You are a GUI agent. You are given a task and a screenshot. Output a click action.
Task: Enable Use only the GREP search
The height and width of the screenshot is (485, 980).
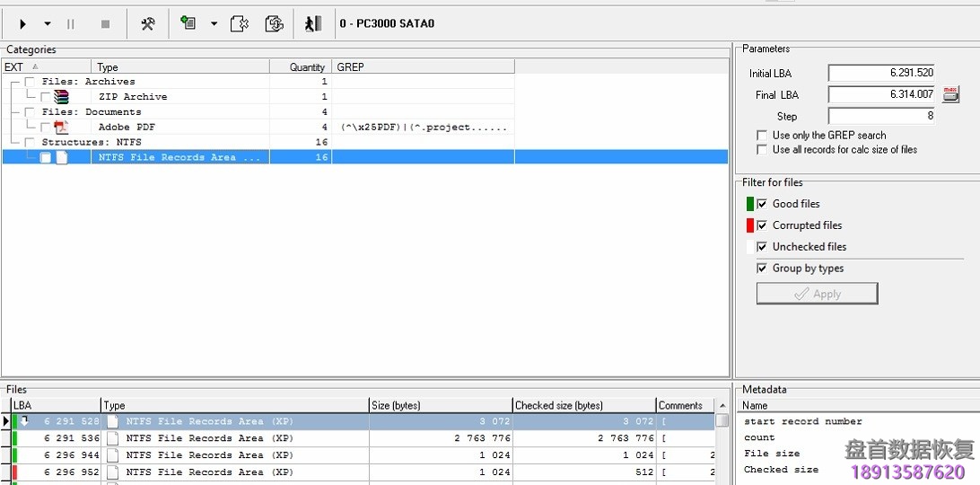pos(762,136)
